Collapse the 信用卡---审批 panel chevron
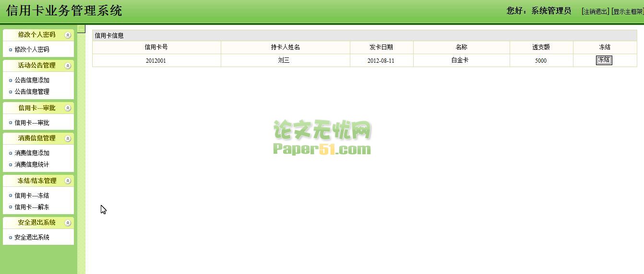Screen dimensions: 644x274 (x=68, y=108)
